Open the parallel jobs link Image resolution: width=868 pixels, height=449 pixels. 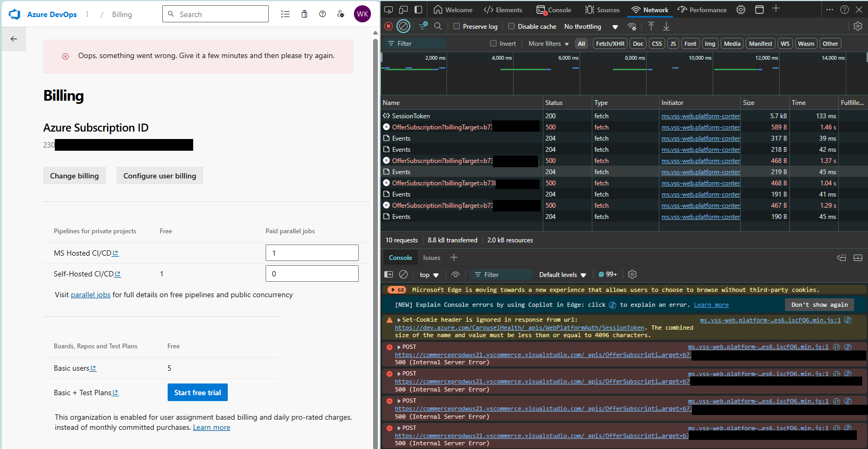(90, 295)
